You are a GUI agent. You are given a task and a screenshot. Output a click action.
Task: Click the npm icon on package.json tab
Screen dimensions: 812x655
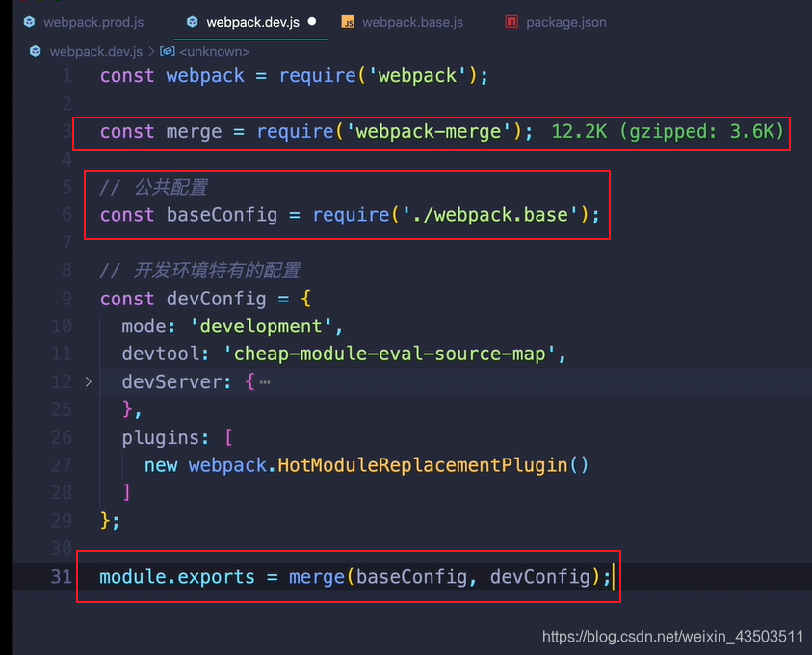click(511, 22)
